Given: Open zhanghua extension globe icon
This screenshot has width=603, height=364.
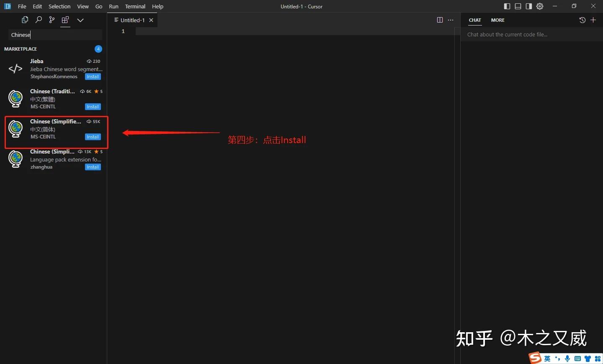Looking at the screenshot, I should tap(15, 159).
